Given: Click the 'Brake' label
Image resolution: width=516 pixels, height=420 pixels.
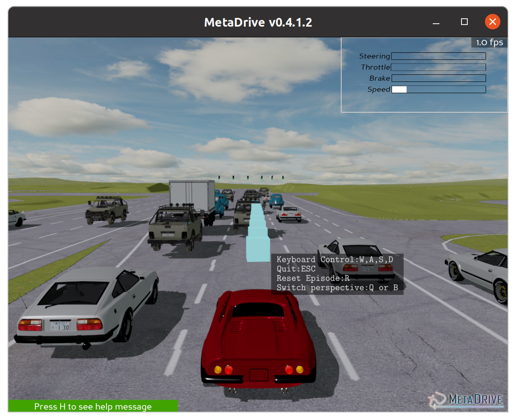Looking at the screenshot, I should [x=380, y=78].
